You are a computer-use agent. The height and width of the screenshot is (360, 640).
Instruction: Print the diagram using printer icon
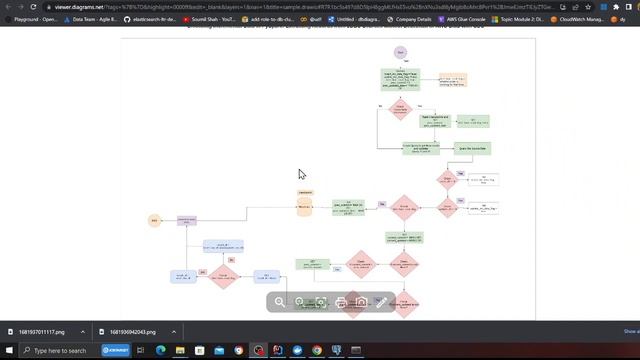(x=341, y=302)
